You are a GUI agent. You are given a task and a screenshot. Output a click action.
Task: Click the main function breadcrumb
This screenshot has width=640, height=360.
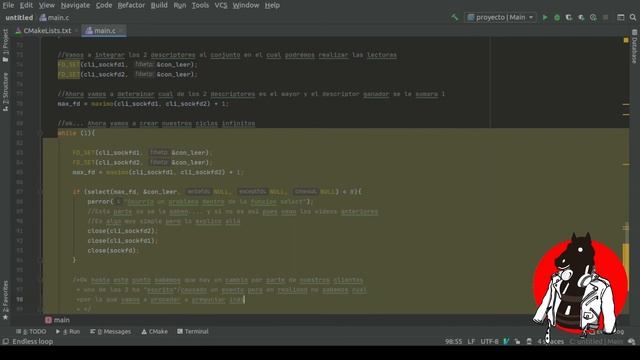coord(57,320)
